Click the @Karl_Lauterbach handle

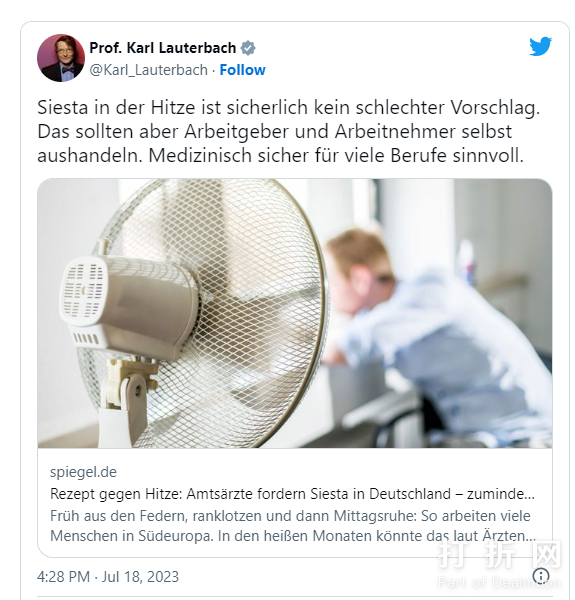click(x=148, y=70)
